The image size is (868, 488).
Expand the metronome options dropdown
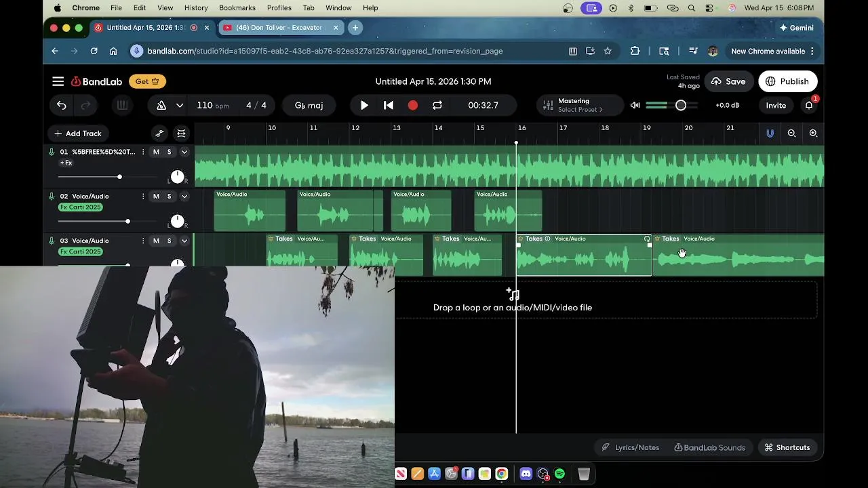(x=180, y=105)
